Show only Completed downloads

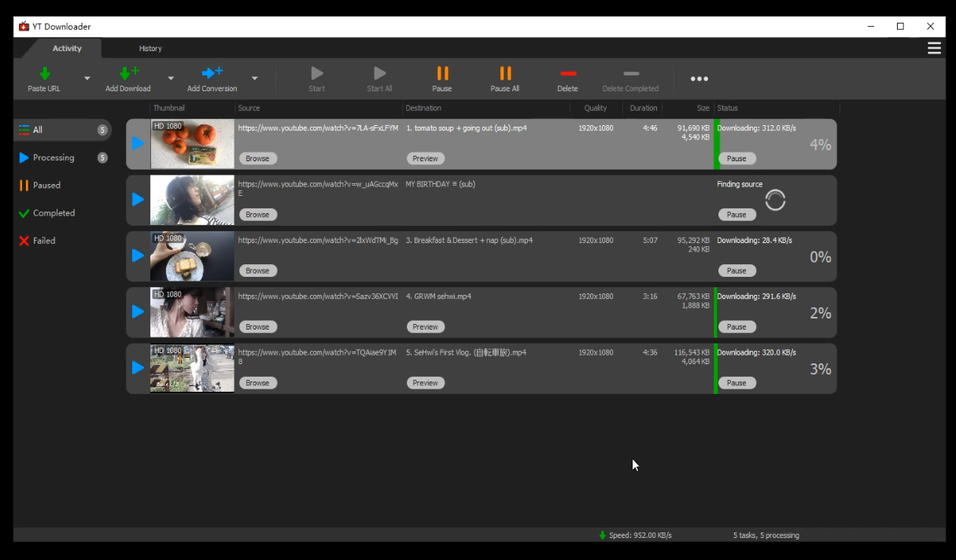[x=54, y=213]
